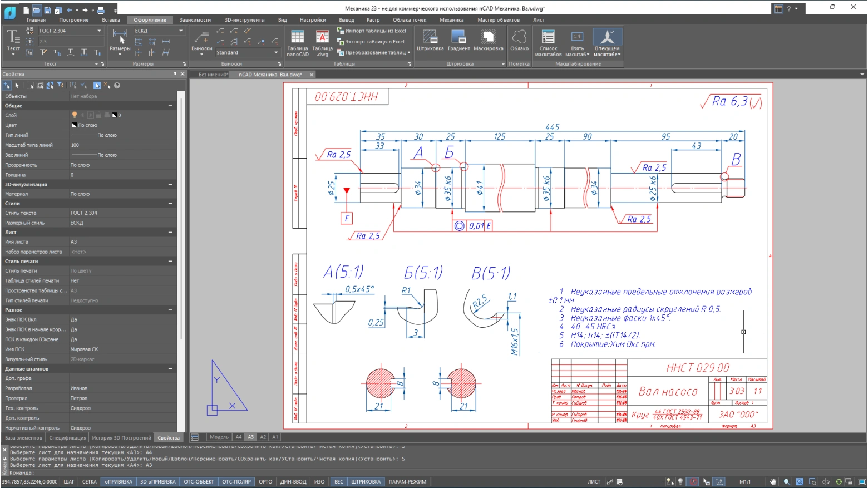Viewport: 868px width, 488px height.
Task: Click the help question-mark icon in Свойства panel
Action: pos(117,86)
